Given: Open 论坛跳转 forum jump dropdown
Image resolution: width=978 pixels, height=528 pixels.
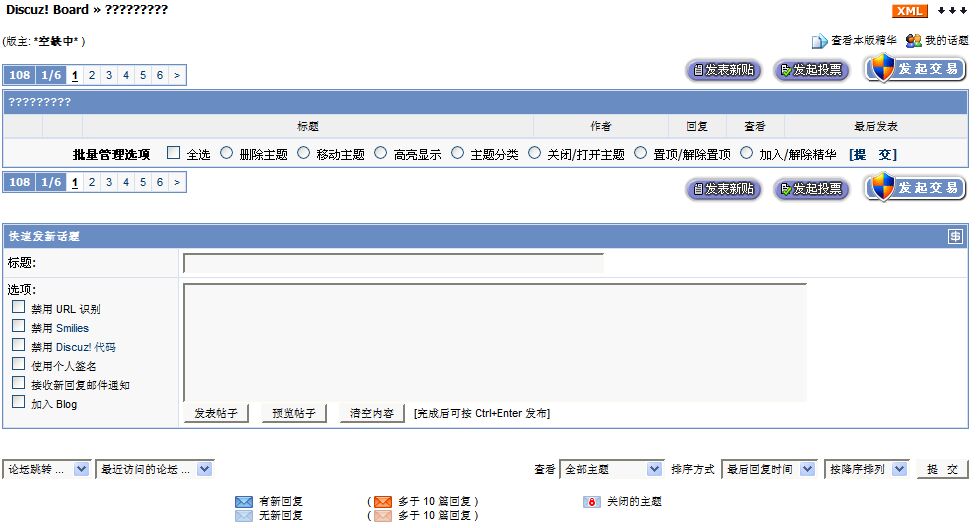Looking at the screenshot, I should click(47, 469).
